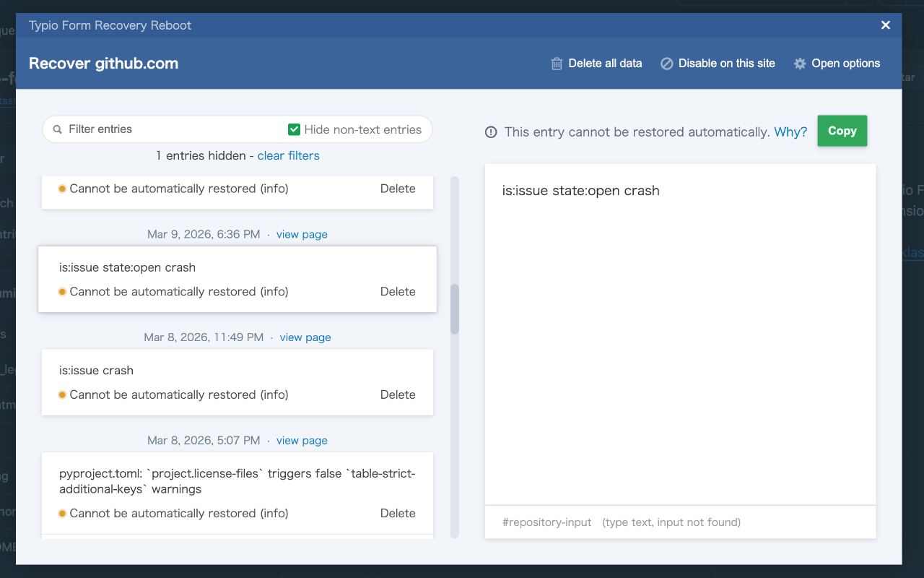Click (info) on the 'is:issue crash' entry

click(274, 395)
